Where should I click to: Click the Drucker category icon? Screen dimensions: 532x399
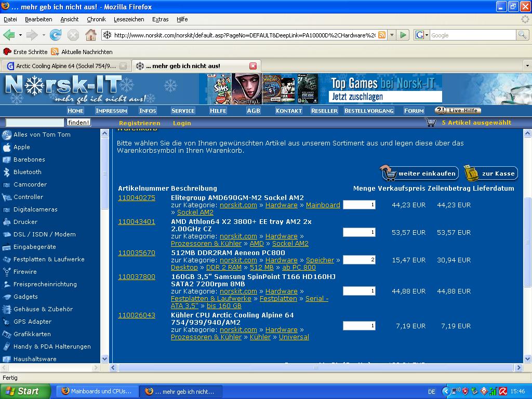coord(7,222)
